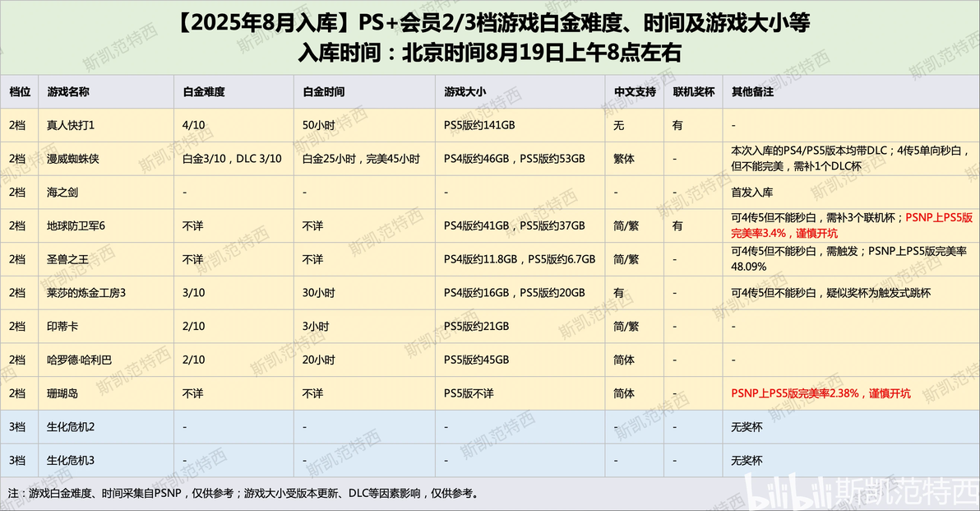
Task: Click the '3小时' platinum time cell
Action: (317, 327)
